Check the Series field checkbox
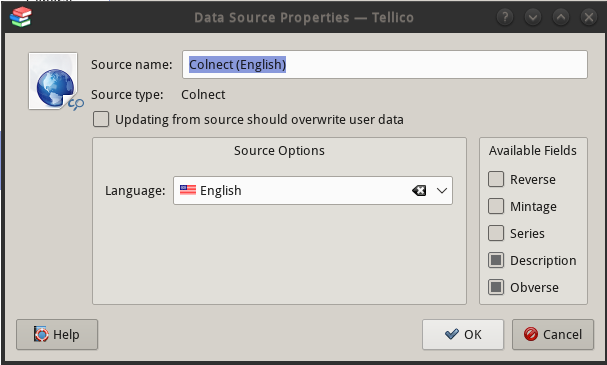 point(496,233)
